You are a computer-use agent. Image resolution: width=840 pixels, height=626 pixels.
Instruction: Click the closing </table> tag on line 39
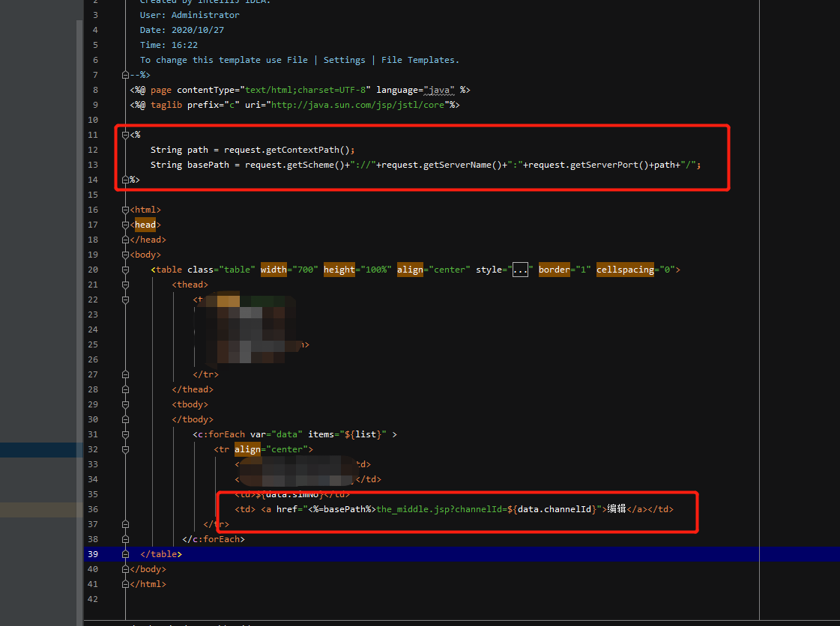(160, 554)
